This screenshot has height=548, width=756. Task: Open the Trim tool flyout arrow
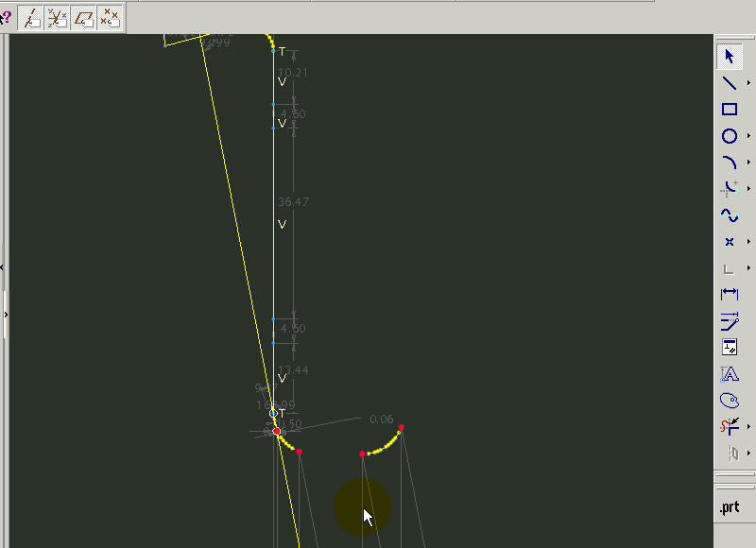[748, 426]
